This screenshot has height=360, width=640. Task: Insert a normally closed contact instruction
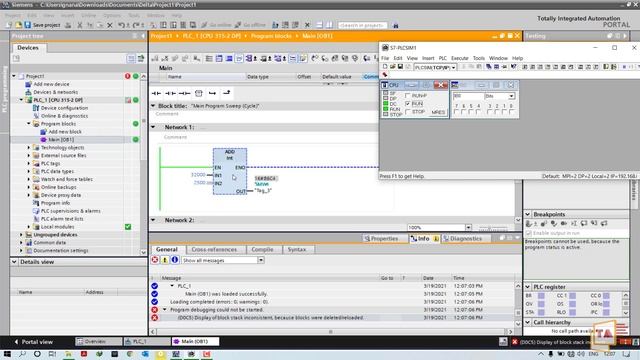[171, 93]
